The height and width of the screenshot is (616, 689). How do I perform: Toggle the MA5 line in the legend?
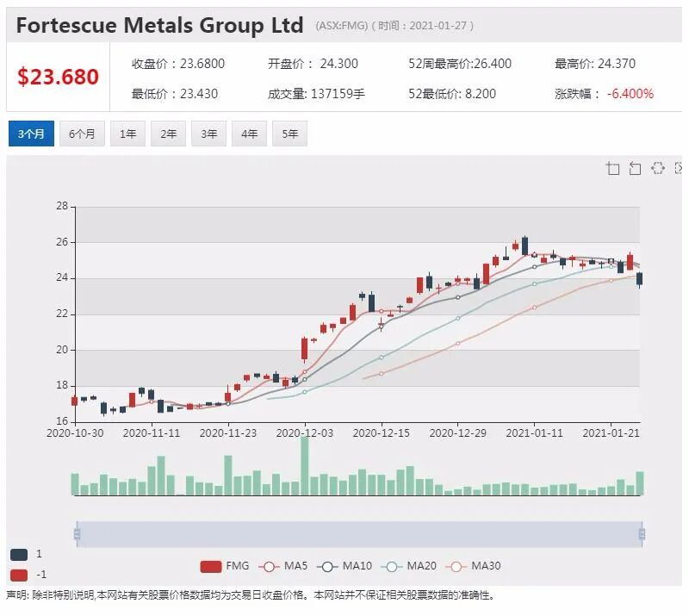click(283, 566)
